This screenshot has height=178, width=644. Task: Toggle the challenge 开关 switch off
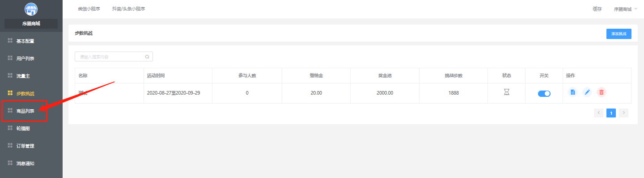coord(544,93)
